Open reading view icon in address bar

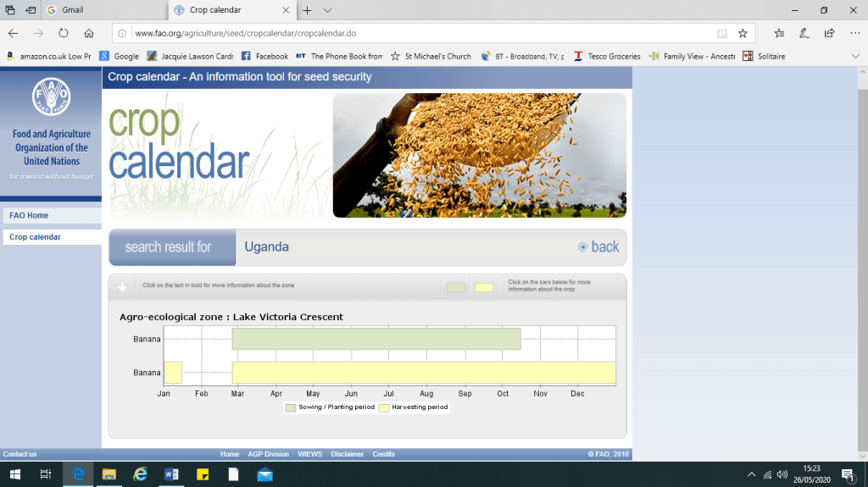coord(721,33)
